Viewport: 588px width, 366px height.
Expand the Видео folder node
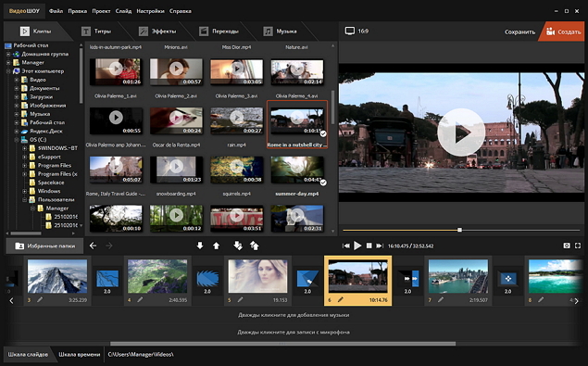[x=16, y=80]
